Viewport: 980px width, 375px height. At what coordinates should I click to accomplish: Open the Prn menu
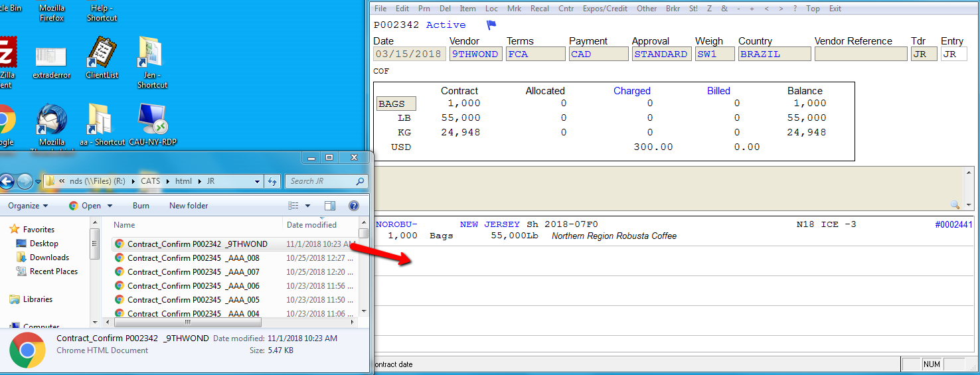point(424,9)
